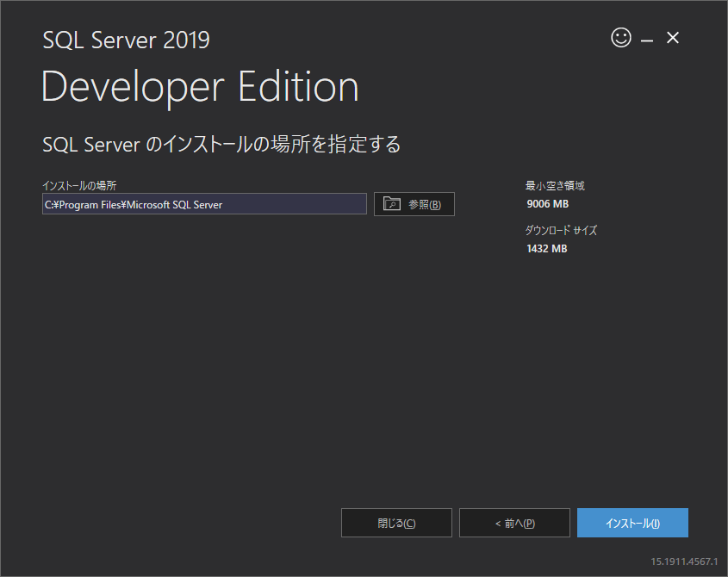Click blank space inside the install path field
Viewport: 728px width, 577px height.
pos(293,204)
